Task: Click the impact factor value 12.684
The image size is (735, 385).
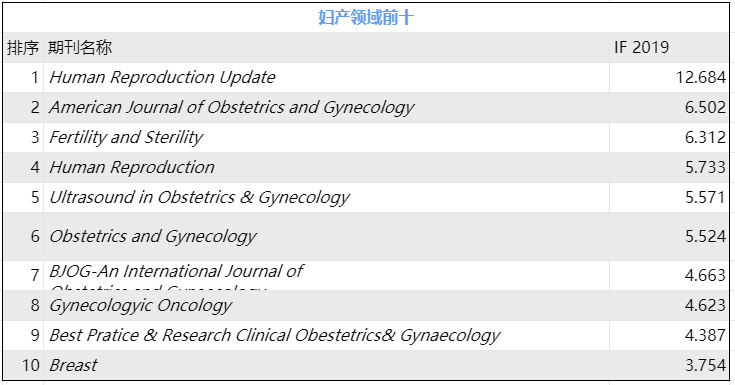Action: (x=669, y=77)
